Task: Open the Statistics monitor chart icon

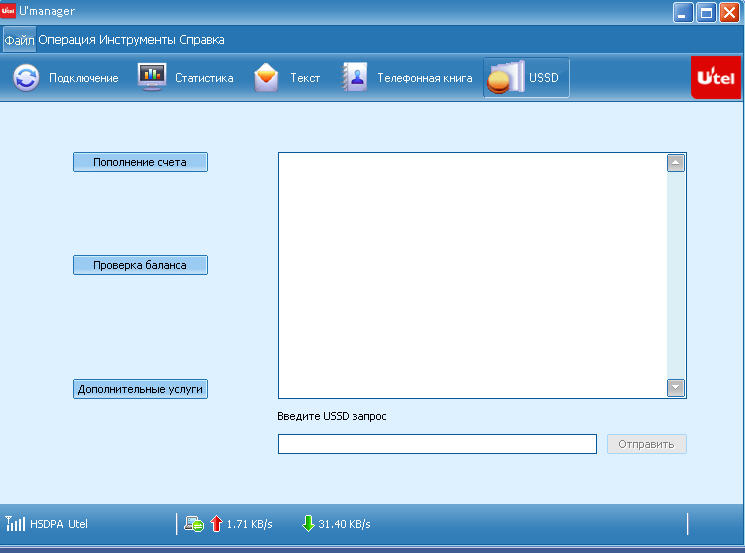Action: pos(152,76)
